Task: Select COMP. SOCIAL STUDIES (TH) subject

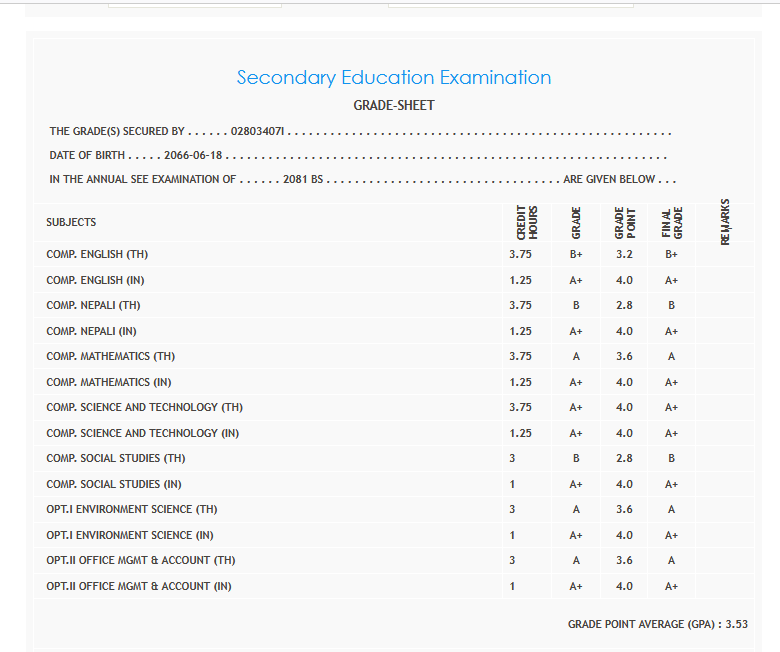Action: pos(116,458)
